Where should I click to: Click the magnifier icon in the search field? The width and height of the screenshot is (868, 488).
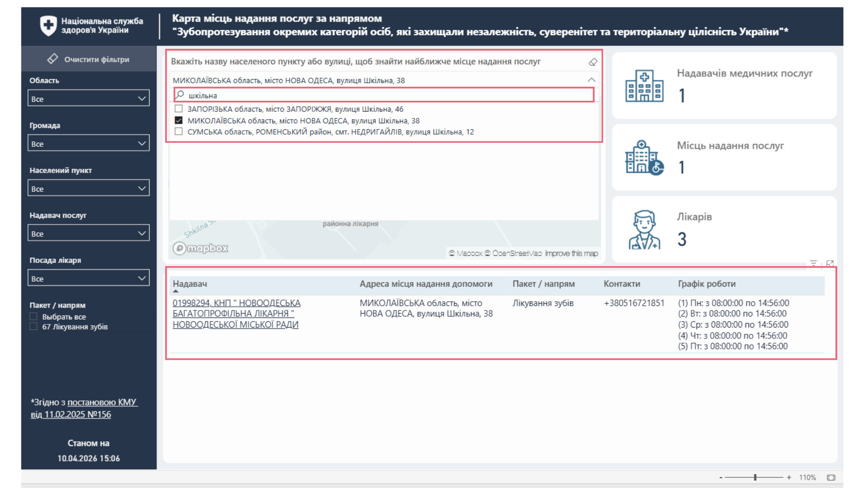[180, 95]
